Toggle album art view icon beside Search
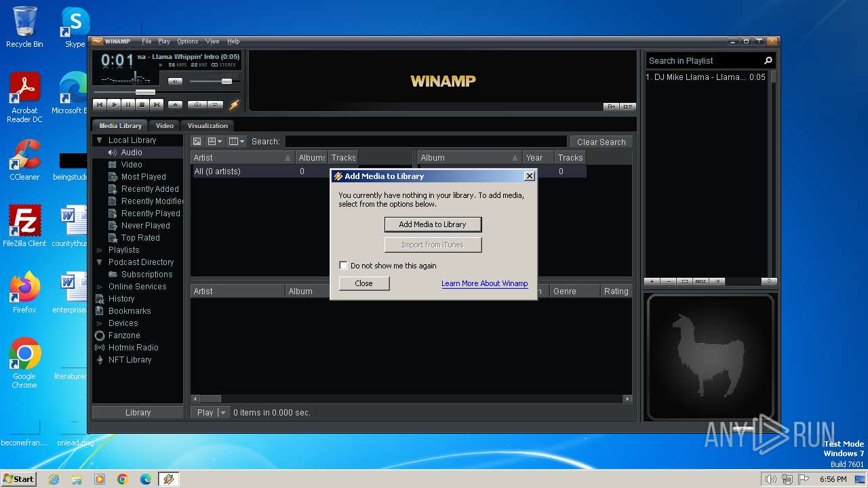The image size is (868, 488). pyautogui.click(x=197, y=142)
